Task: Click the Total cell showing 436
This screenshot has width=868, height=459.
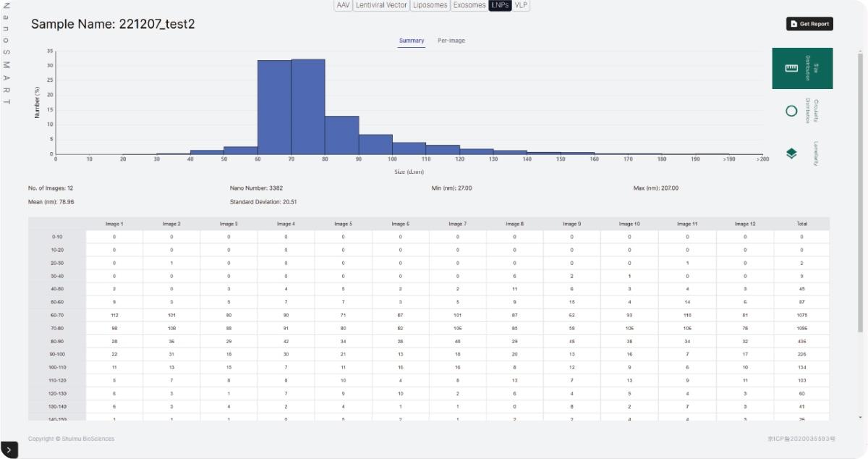Action: tap(801, 341)
